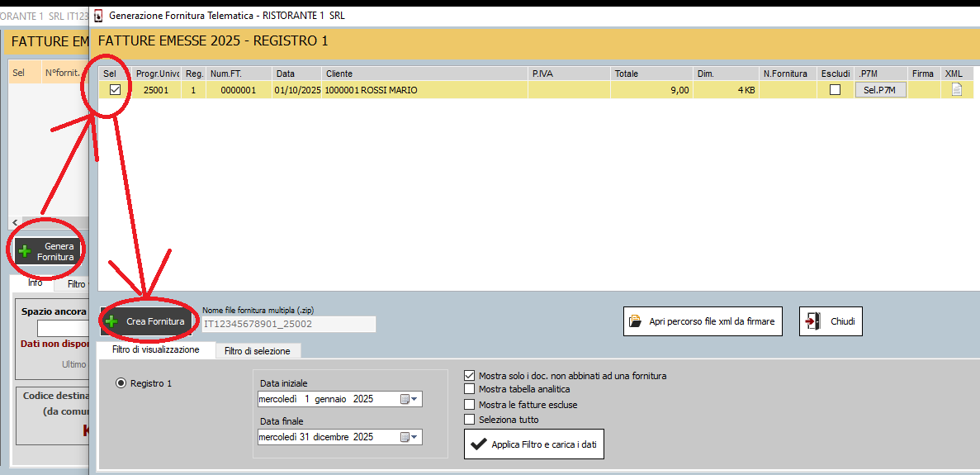The width and height of the screenshot is (980, 475).
Task: Apply filter using checkmark button
Action: coord(534,444)
